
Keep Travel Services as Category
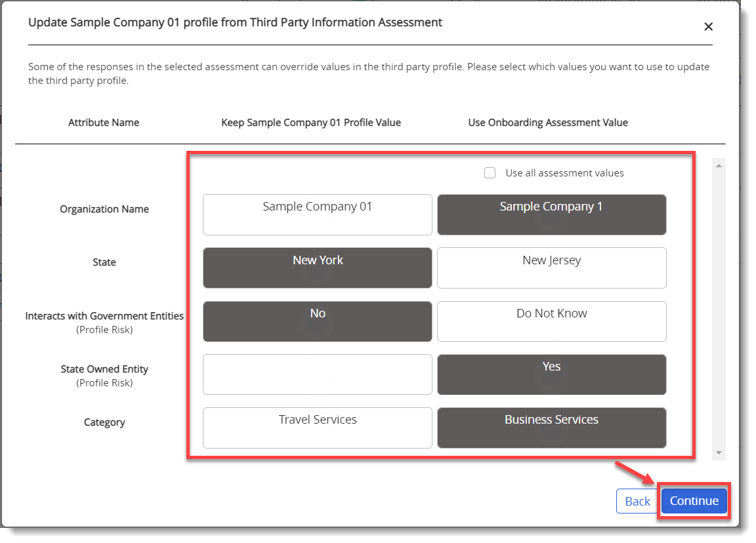tap(317, 428)
